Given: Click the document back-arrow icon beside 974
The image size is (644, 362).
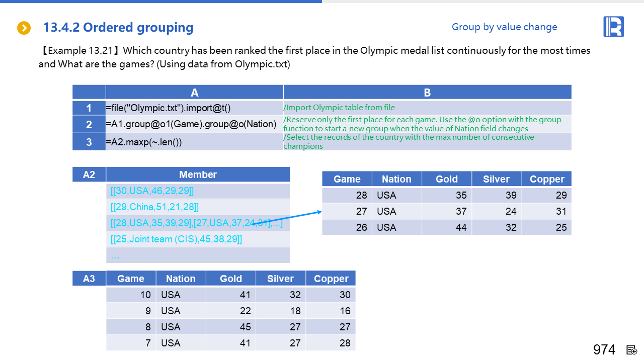Looking at the screenshot, I should point(632,350).
